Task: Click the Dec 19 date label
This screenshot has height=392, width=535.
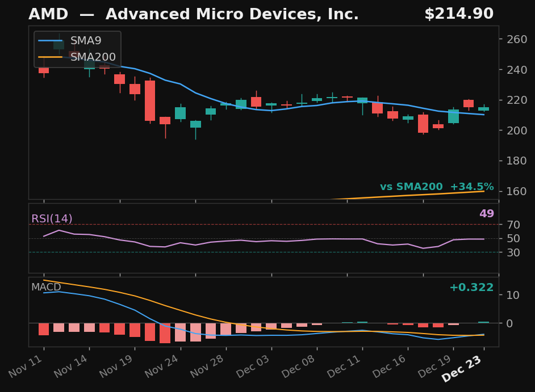Action: click(435, 366)
